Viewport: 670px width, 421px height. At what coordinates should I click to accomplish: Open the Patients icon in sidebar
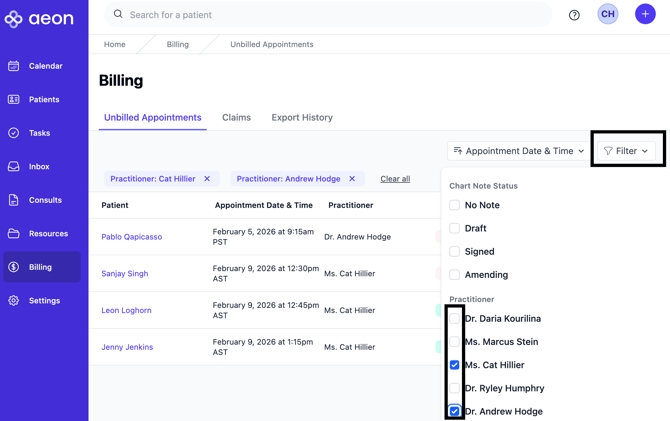point(14,100)
